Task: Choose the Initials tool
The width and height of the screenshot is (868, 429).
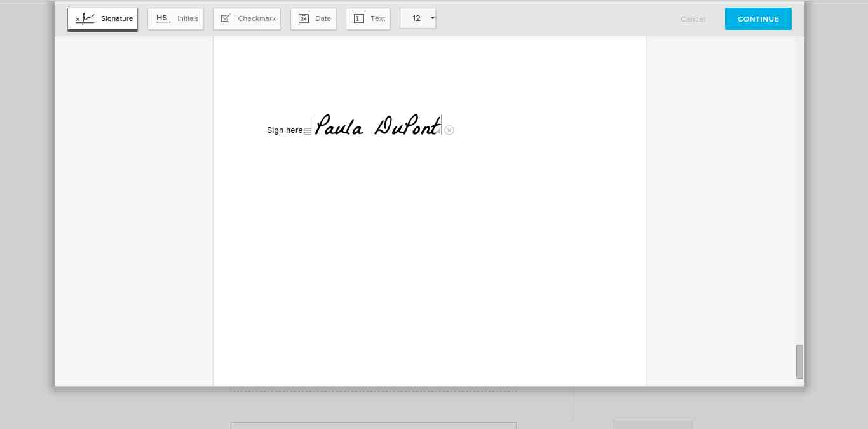Action: 175,19
